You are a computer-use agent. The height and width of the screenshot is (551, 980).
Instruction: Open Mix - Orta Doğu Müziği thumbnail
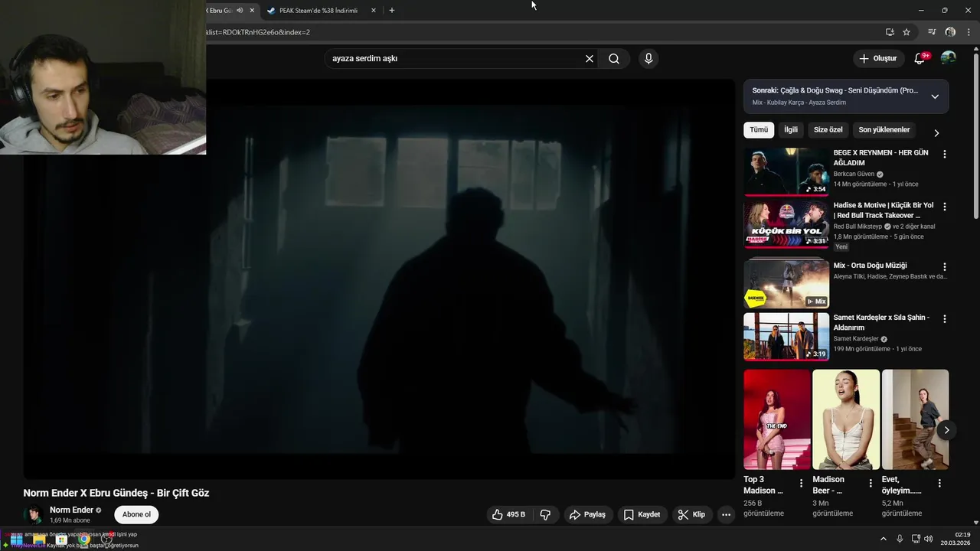[786, 285]
